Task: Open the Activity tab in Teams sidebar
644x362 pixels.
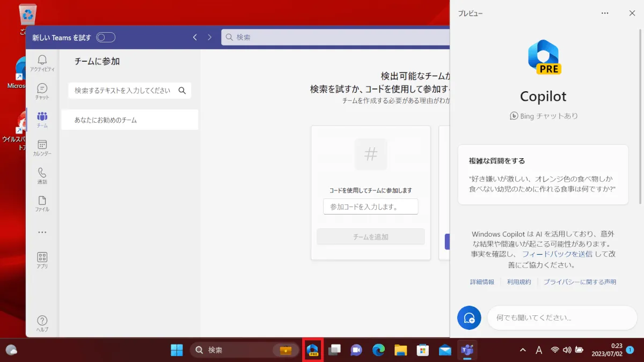Action: coord(42,63)
